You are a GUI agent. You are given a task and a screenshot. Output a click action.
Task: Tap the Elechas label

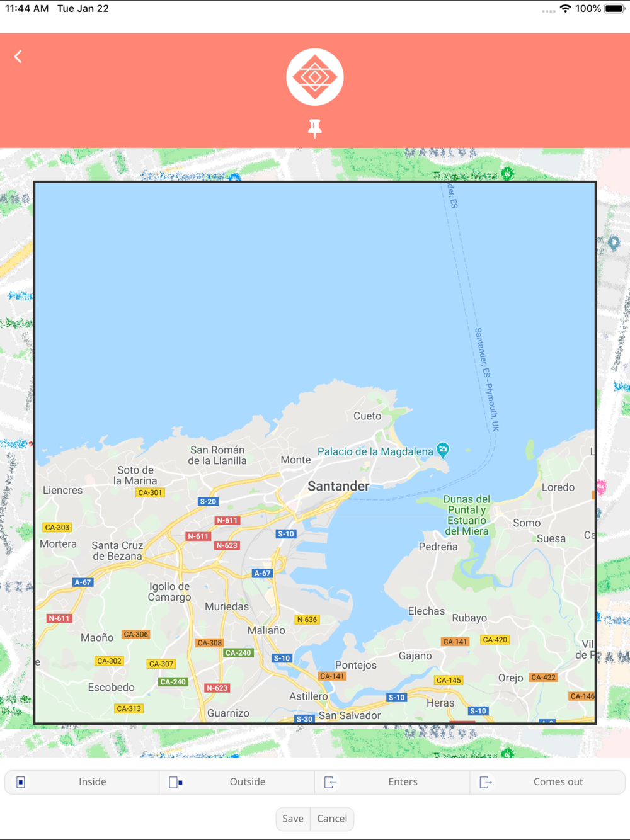tap(427, 611)
